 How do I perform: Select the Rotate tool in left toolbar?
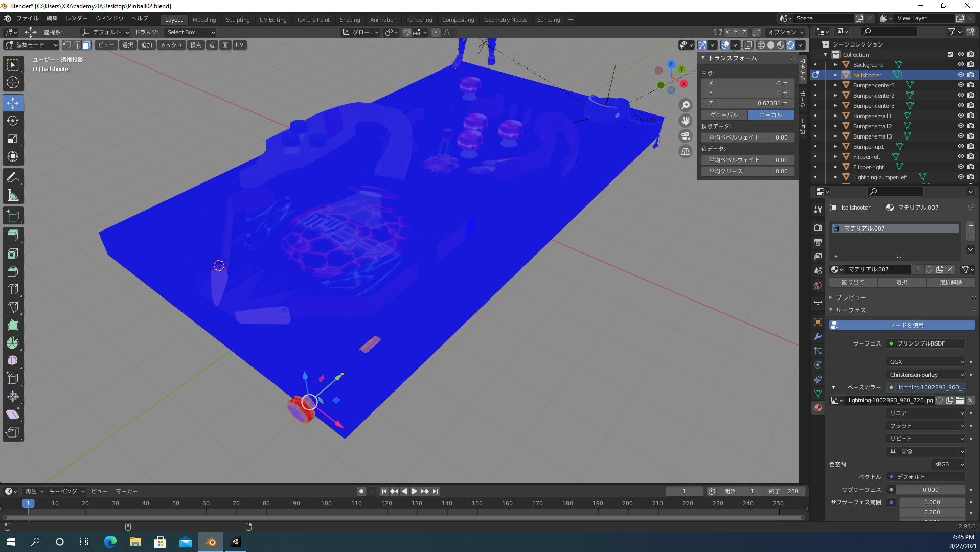[x=13, y=121]
